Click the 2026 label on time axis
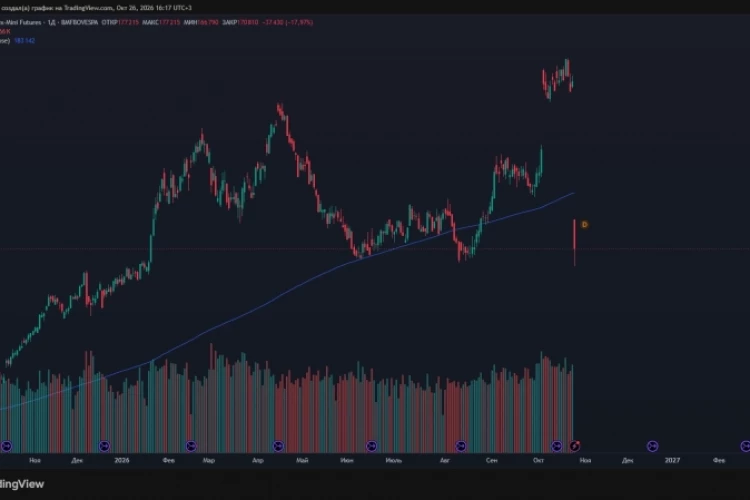Image resolution: width=750 pixels, height=500 pixels. 121,460
